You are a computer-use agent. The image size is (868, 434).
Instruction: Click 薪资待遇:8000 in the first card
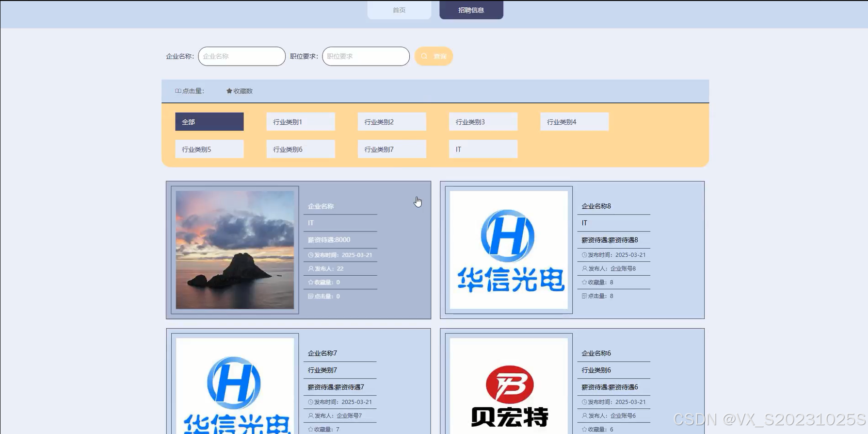[x=329, y=240]
